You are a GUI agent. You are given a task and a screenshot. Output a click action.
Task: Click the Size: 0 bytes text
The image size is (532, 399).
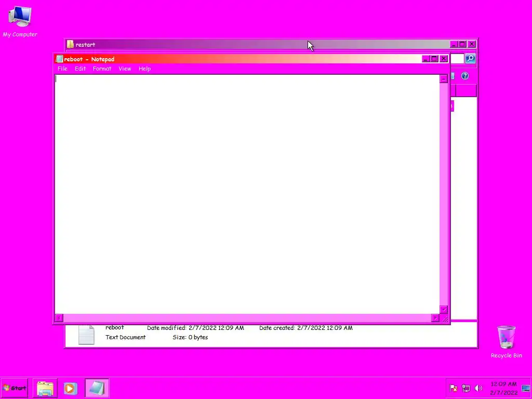click(190, 337)
